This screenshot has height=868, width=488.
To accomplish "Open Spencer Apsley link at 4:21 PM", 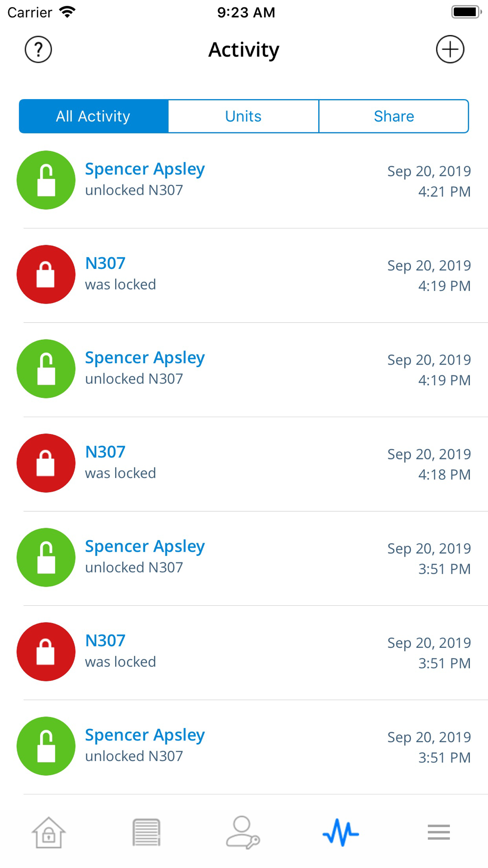I will (x=145, y=169).
